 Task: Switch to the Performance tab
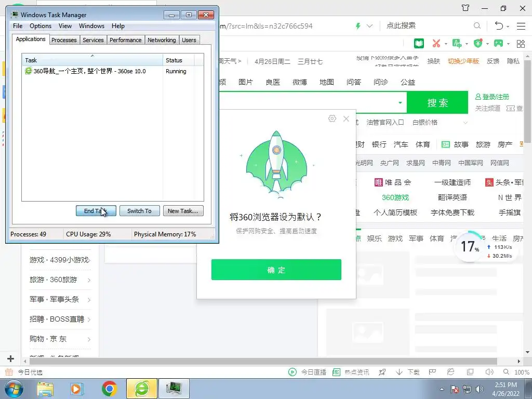(126, 40)
